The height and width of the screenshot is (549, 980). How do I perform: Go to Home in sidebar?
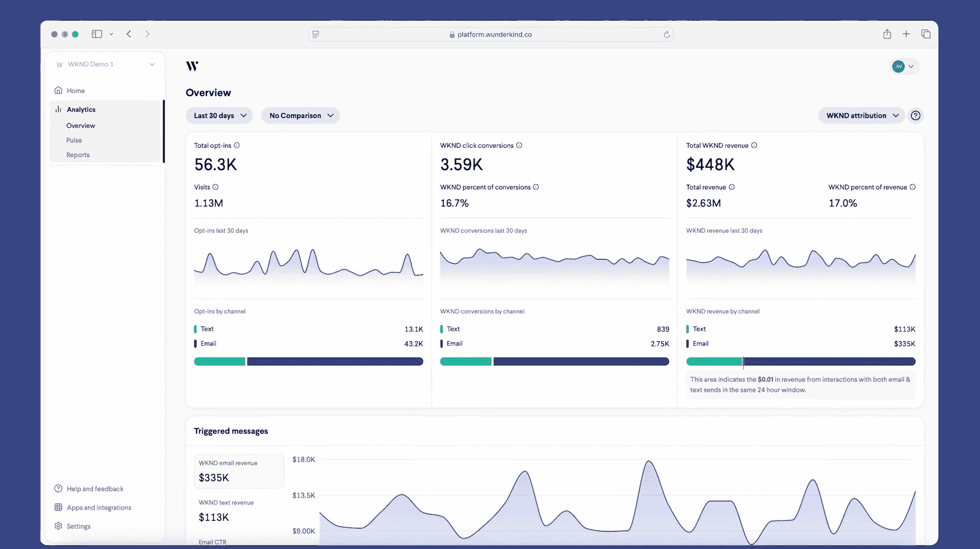(75, 91)
